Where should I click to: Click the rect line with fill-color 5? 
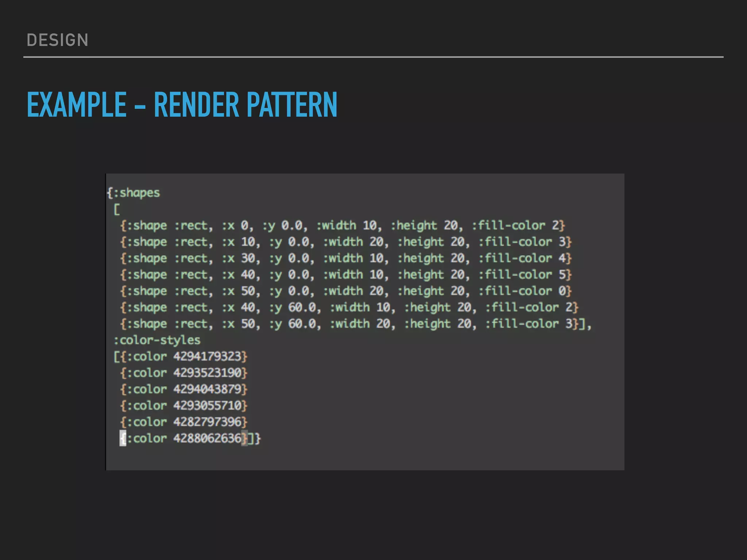point(346,275)
